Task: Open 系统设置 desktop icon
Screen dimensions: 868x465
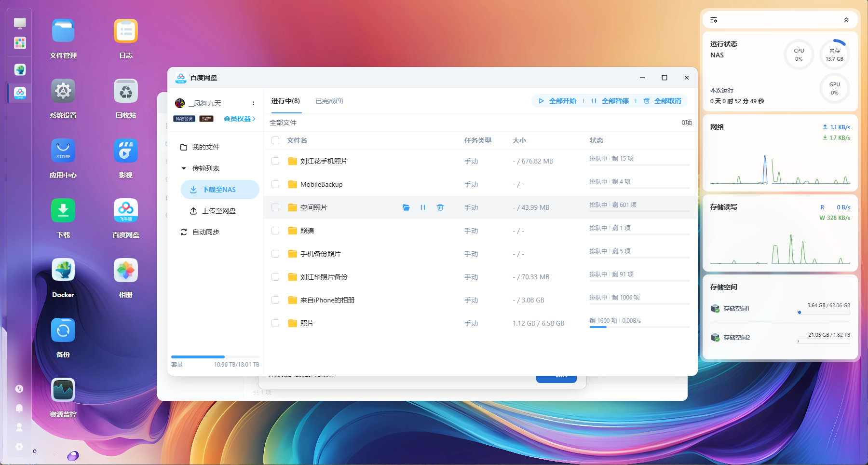Action: pos(63,91)
